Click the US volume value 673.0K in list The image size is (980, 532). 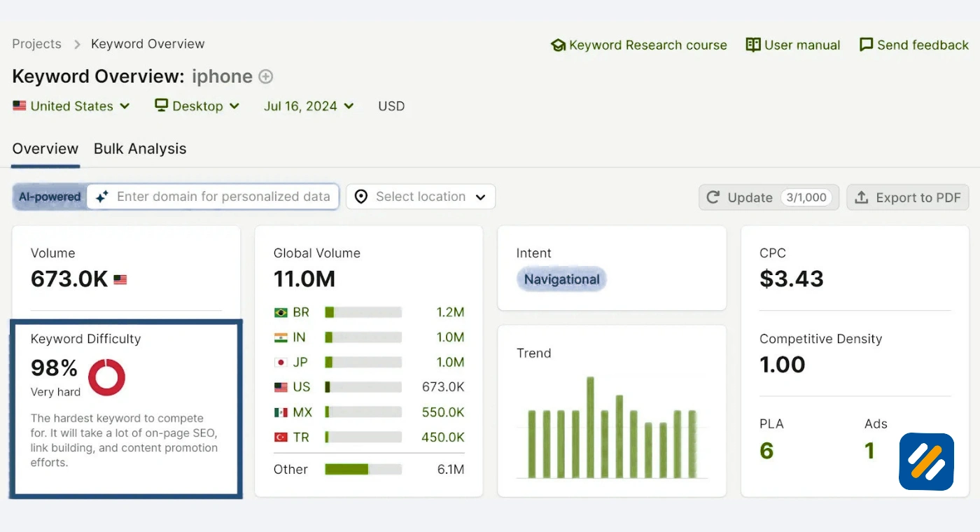[443, 387]
